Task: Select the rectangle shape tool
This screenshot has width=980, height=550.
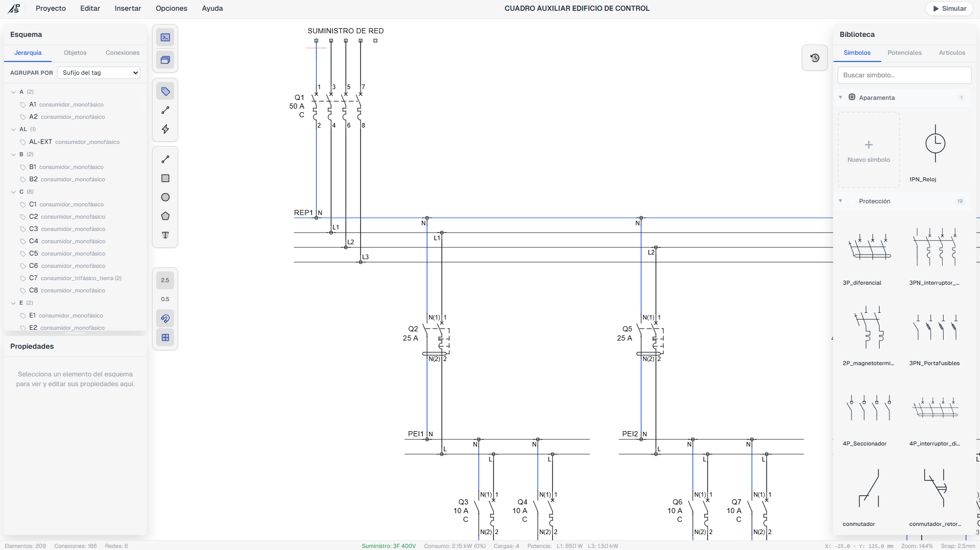Action: tap(165, 178)
